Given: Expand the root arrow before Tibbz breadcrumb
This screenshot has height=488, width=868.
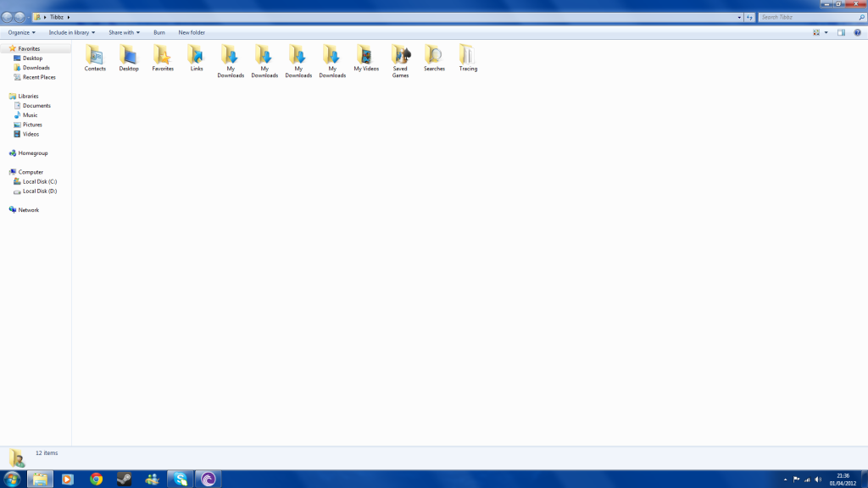Looking at the screenshot, I should click(45, 17).
